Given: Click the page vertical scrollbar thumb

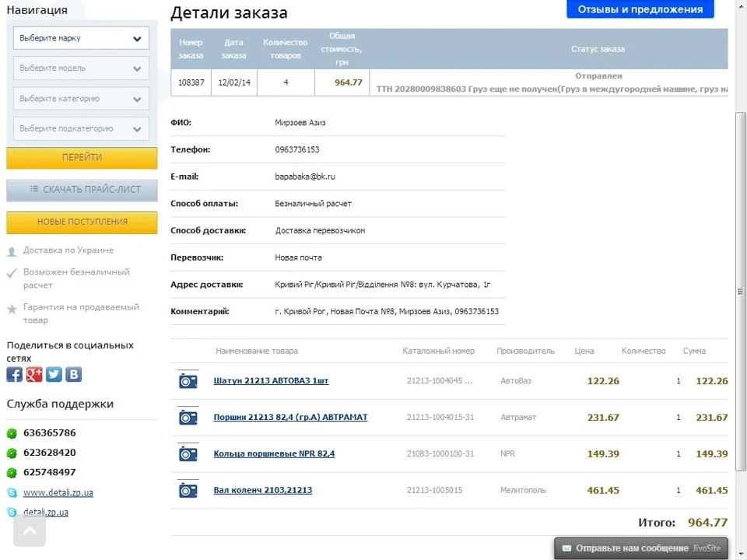Looking at the screenshot, I should point(740,292).
